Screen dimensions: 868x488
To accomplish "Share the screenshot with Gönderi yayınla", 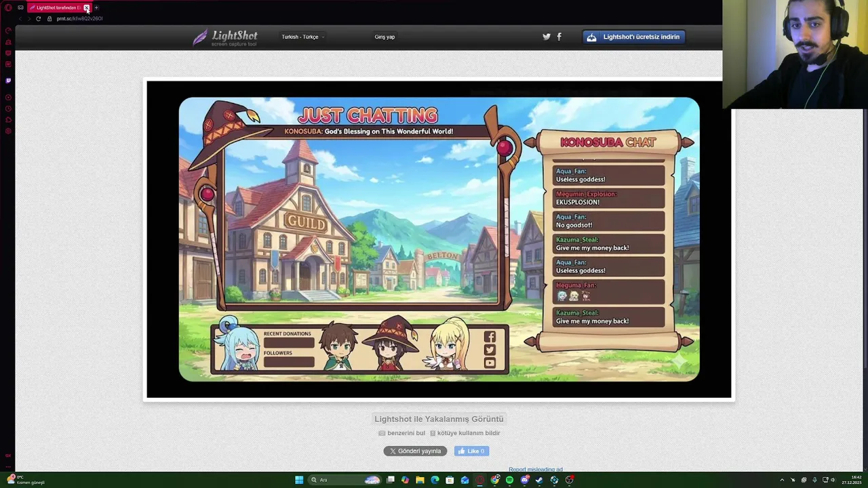I will (x=415, y=451).
